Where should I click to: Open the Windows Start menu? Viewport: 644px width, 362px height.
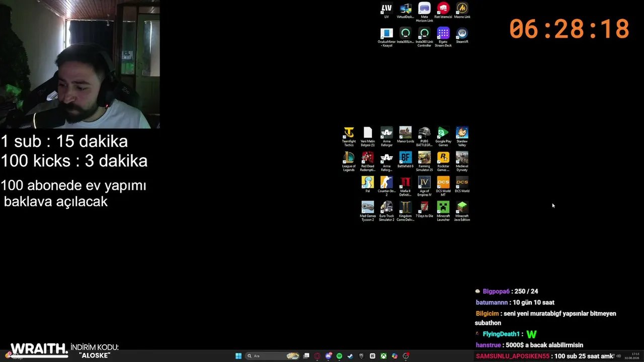click(238, 356)
